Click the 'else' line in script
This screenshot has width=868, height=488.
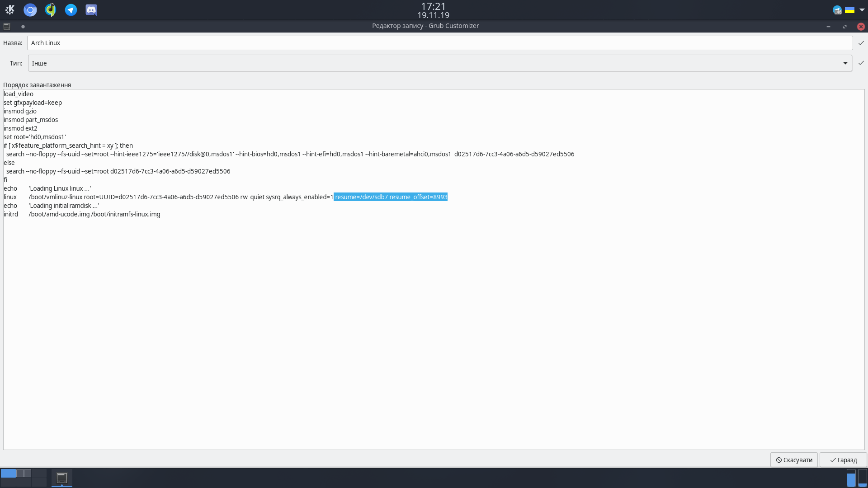(9, 163)
